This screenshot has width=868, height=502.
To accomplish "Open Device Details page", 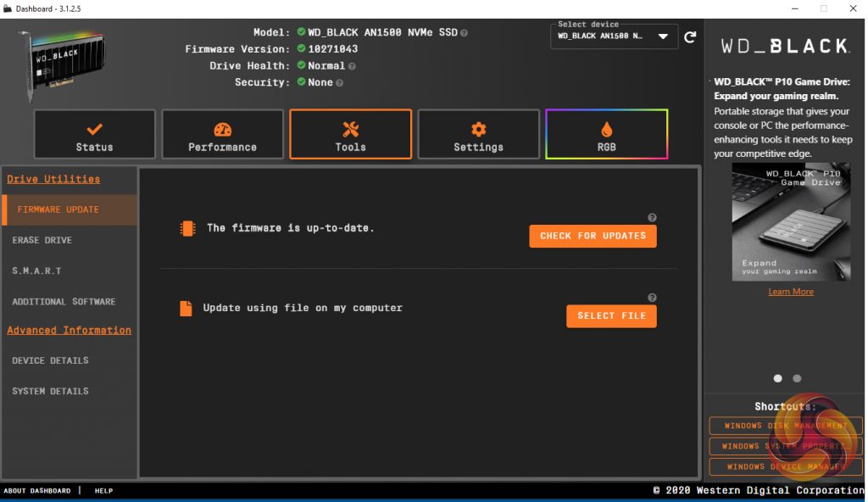I will (50, 360).
